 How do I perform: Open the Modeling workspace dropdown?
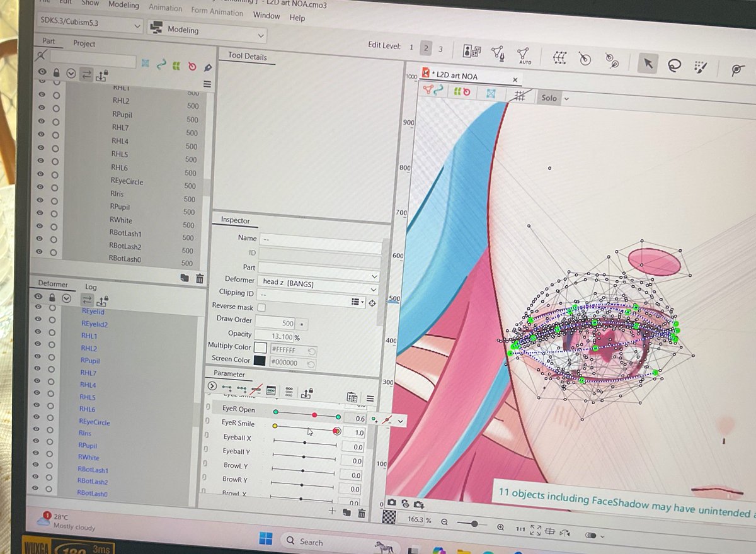207,31
